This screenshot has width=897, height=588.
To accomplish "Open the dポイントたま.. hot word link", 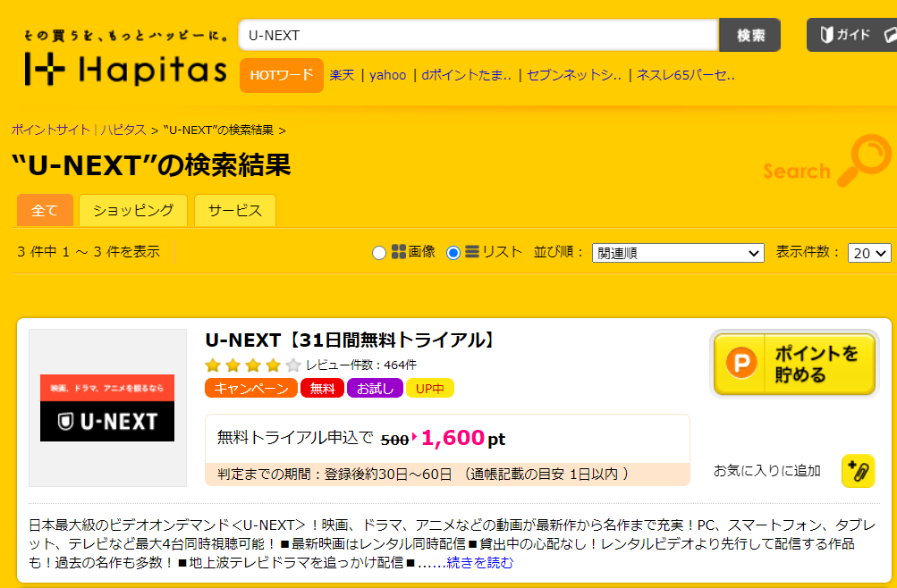I will click(x=466, y=75).
